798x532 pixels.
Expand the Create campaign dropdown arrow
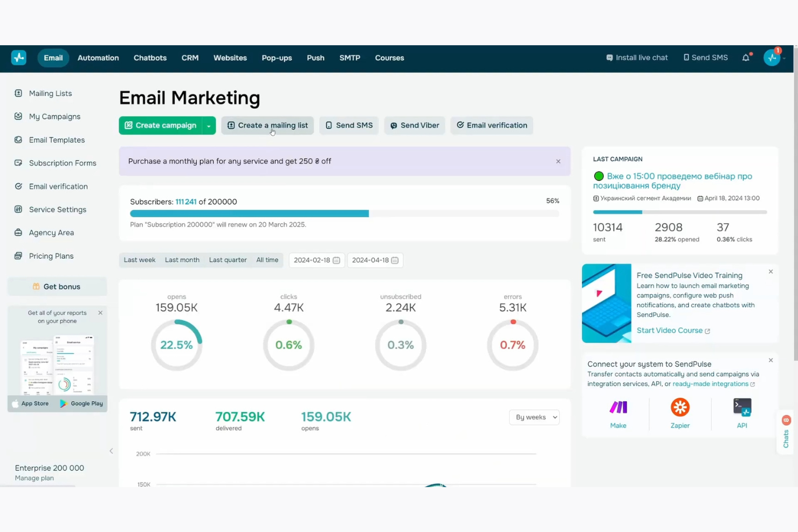point(209,125)
